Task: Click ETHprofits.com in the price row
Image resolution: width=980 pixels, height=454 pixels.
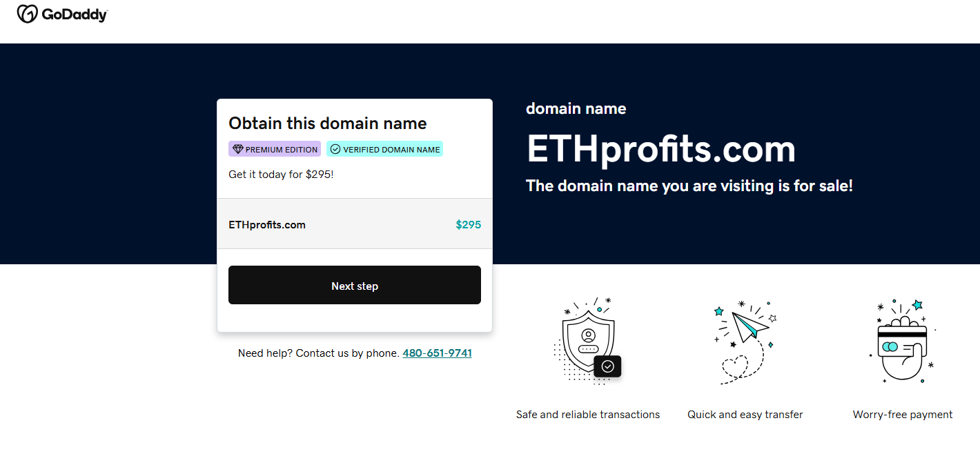Action: tap(267, 224)
